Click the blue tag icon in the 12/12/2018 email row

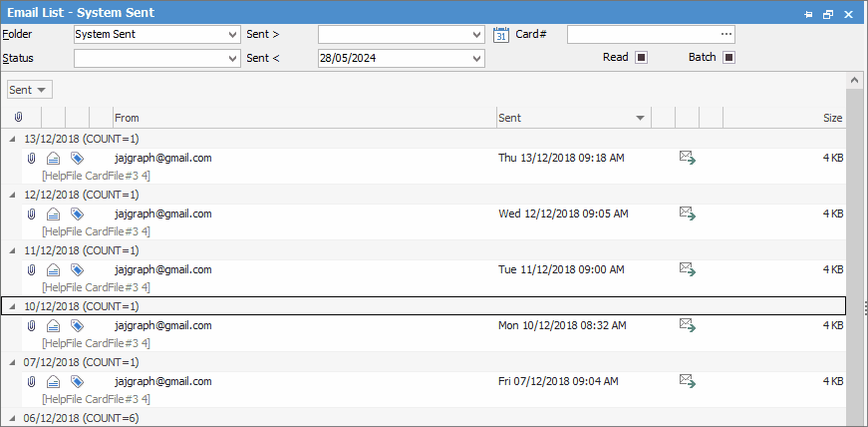pos(77,214)
